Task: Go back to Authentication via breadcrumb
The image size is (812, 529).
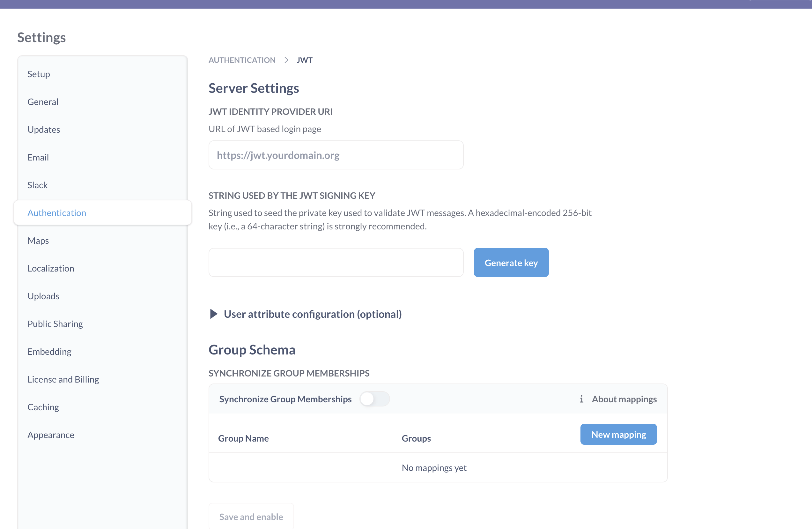Action: (x=242, y=60)
